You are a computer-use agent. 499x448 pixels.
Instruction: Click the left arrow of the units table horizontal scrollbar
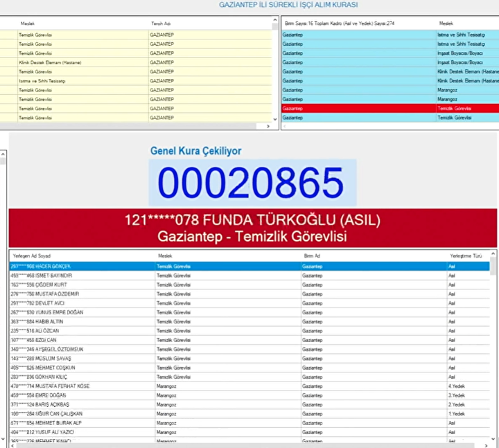point(285,126)
